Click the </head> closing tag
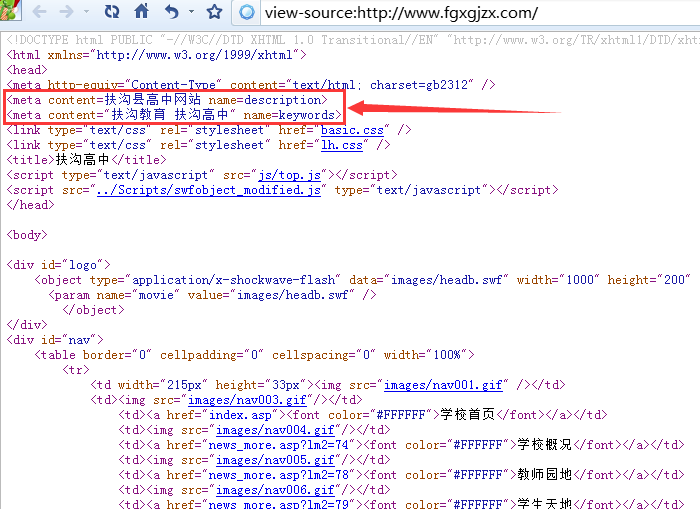This screenshot has height=509, width=700. (x=30, y=205)
